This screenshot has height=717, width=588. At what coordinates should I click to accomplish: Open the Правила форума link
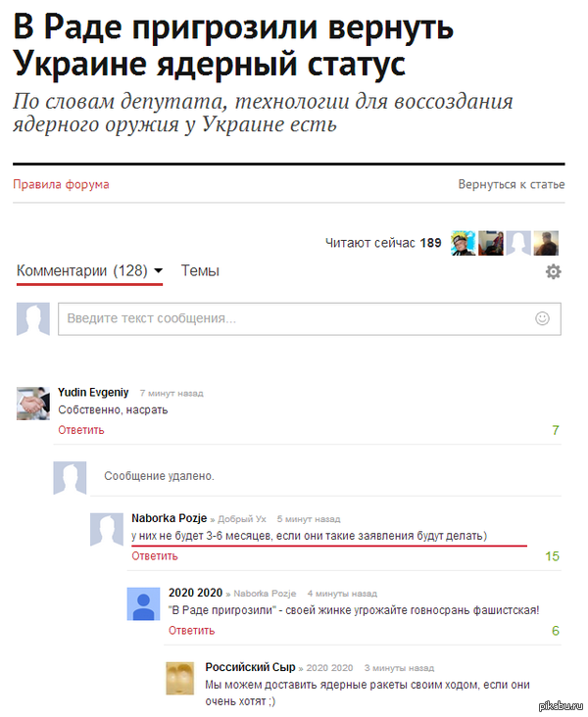61,184
